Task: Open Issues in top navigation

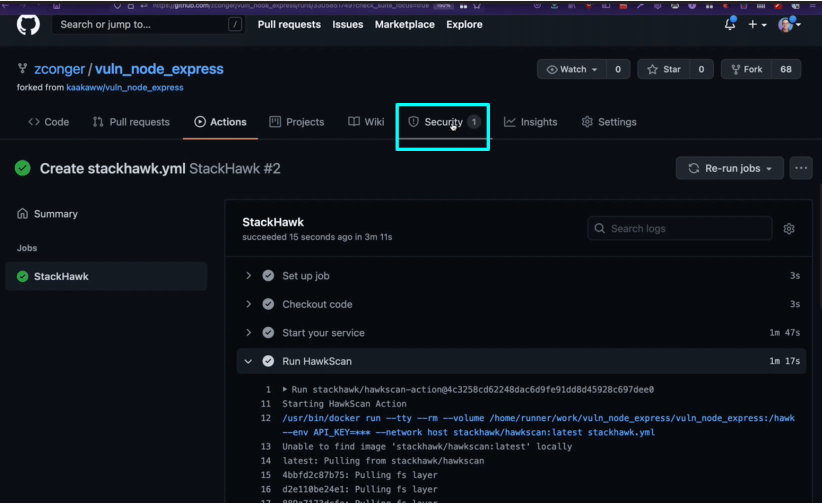Action: (347, 24)
